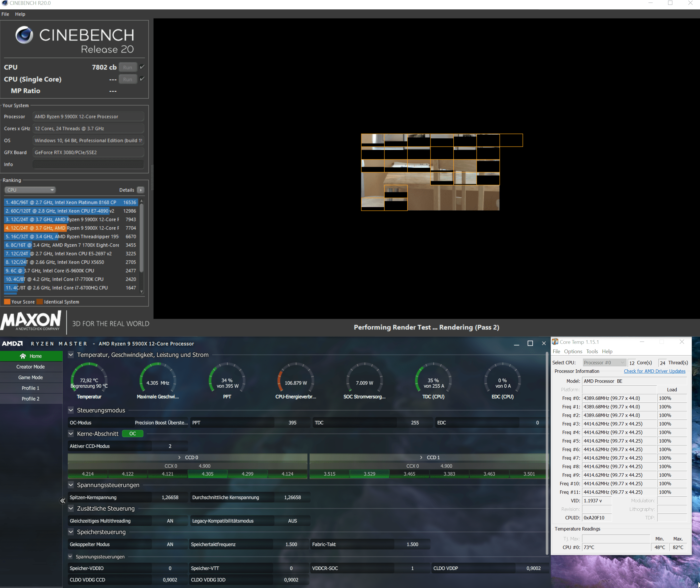
Task: Collapse the Temperatur, Geschwindigkeit, Leistung section
Action: (x=71, y=355)
